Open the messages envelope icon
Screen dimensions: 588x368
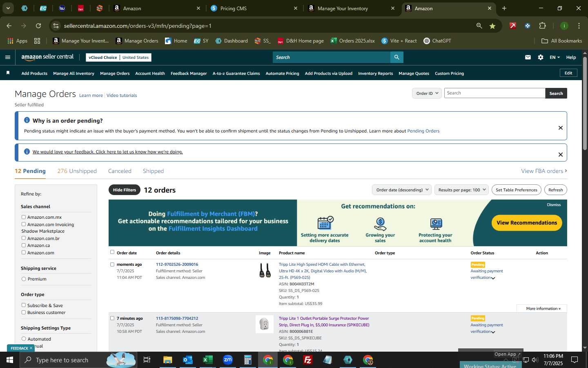[x=528, y=57]
